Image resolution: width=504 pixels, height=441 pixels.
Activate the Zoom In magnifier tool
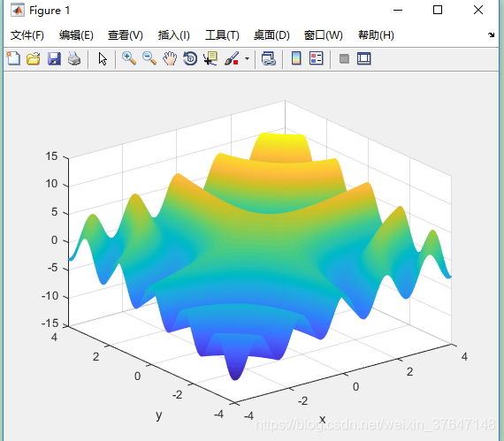click(129, 59)
